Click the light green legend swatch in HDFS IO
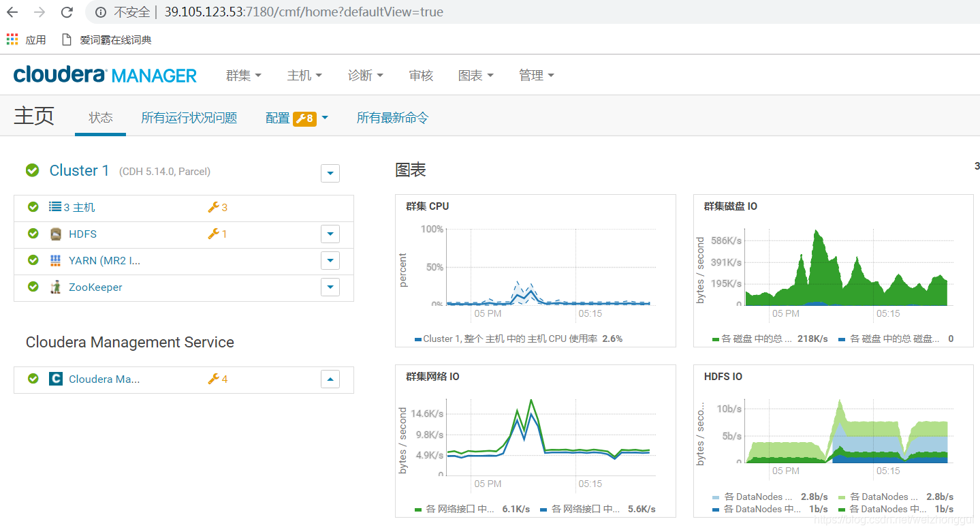 [x=841, y=497]
